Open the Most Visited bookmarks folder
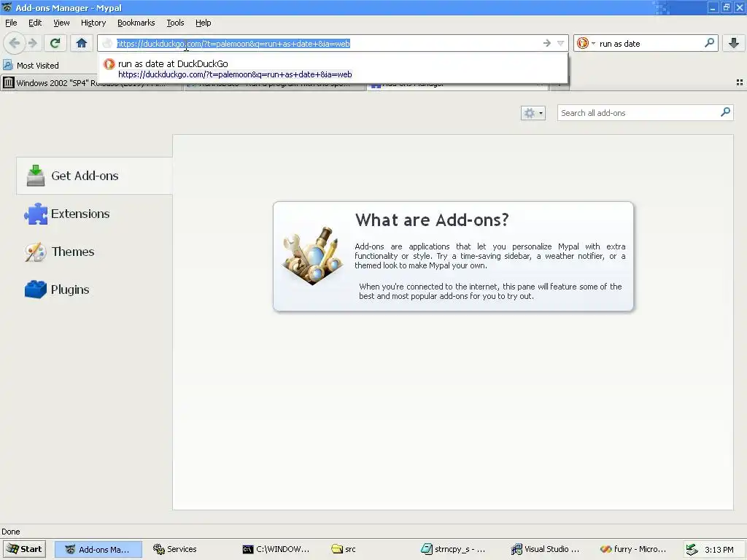Viewport: 747px width, 560px height. 31,65
